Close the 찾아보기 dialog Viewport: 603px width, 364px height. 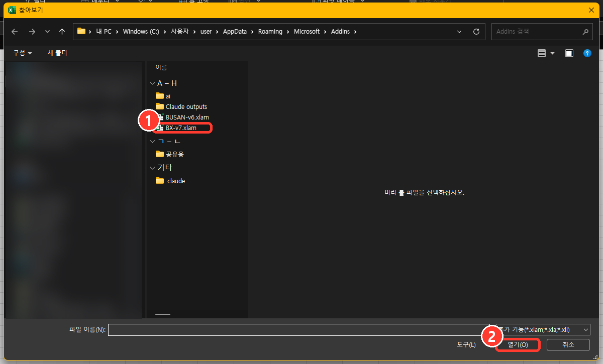tap(591, 10)
